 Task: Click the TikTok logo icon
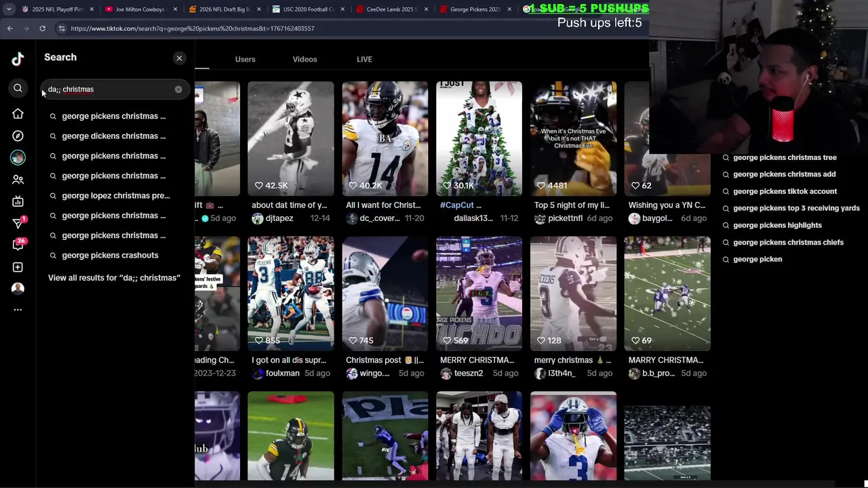click(18, 59)
